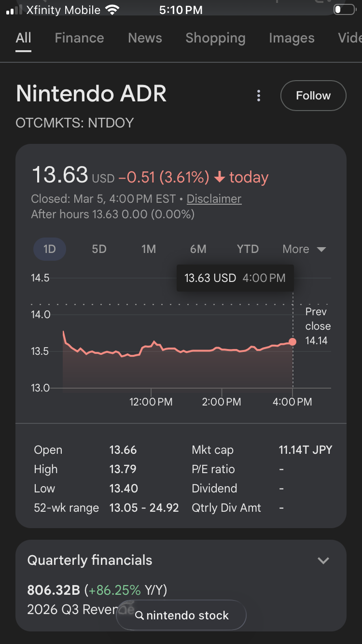
Task: Tap the search magnifier icon
Action: tap(139, 616)
